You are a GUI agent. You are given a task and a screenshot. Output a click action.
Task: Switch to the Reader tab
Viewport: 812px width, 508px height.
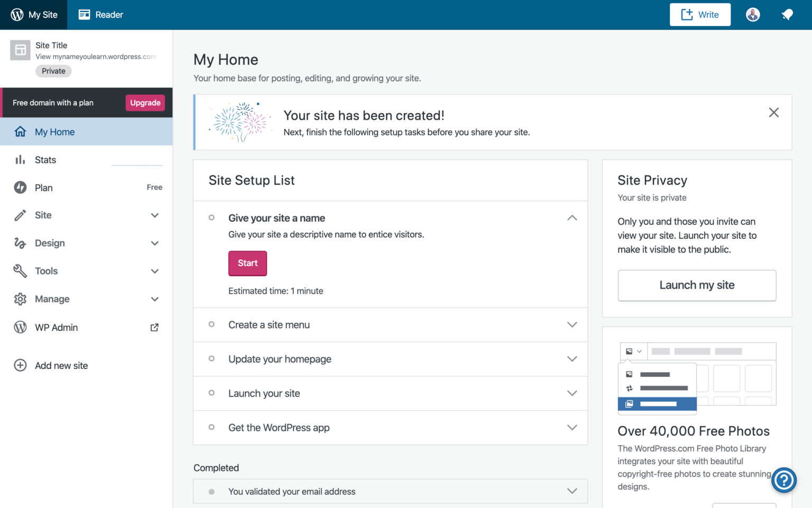[100, 14]
